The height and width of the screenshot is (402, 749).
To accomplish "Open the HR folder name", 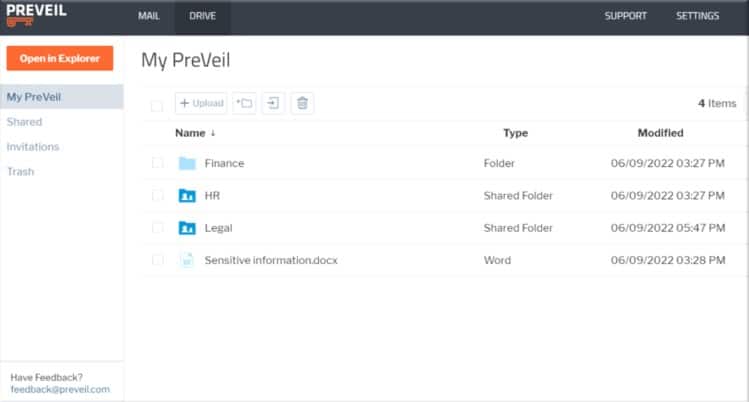I will point(212,196).
